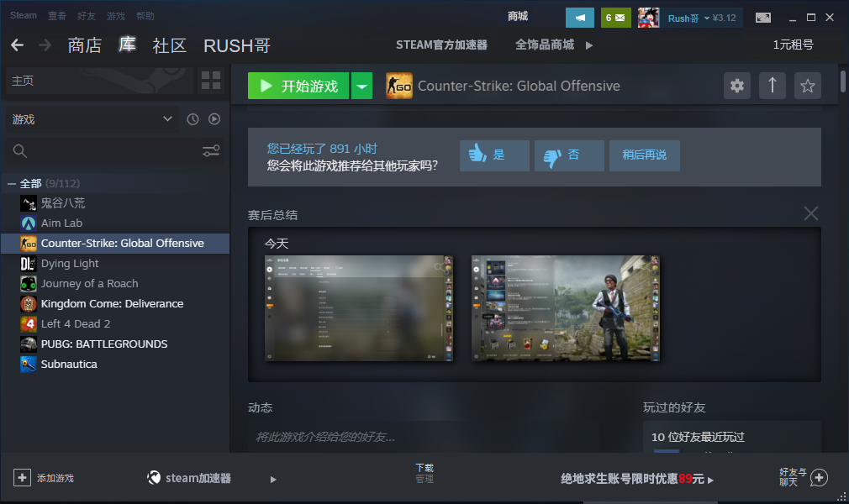Click the thumbs up 是 button

[494, 155]
